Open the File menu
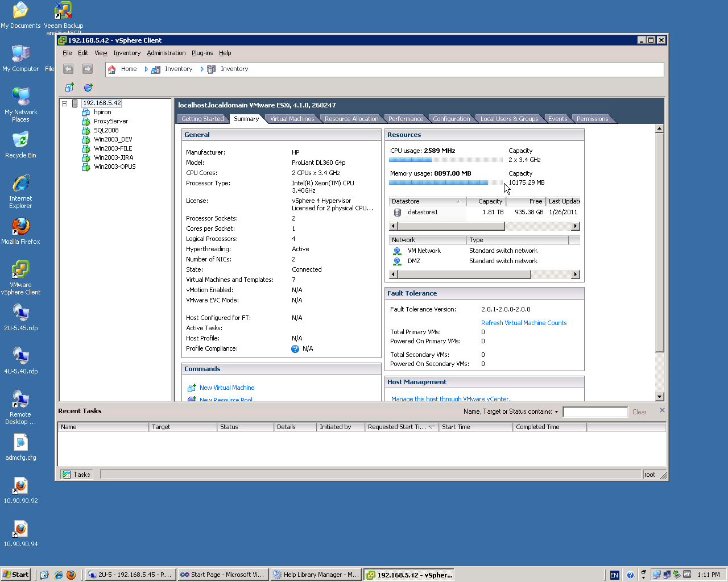 pyautogui.click(x=67, y=53)
